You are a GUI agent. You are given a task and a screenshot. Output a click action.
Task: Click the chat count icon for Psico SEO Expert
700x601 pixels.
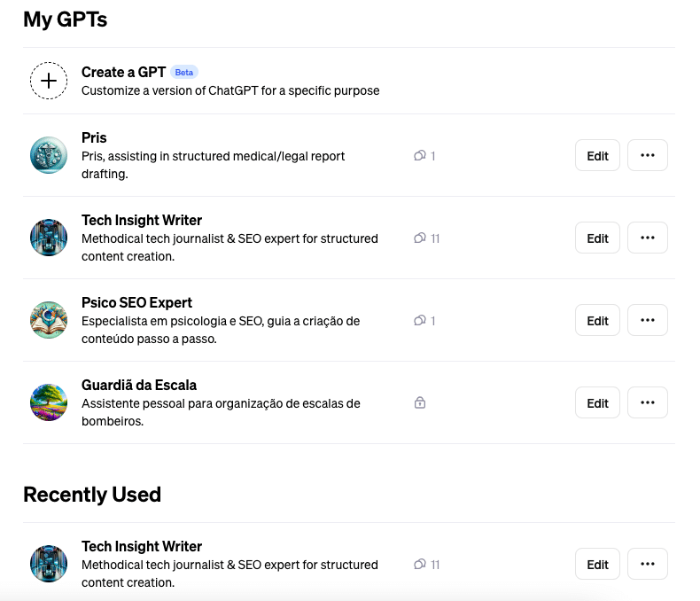(420, 321)
